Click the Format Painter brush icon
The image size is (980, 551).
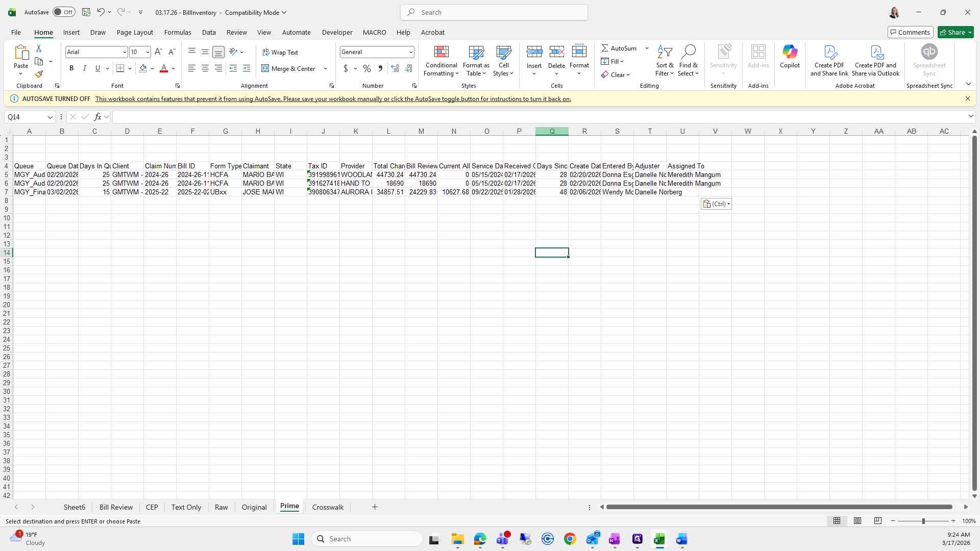pos(39,74)
